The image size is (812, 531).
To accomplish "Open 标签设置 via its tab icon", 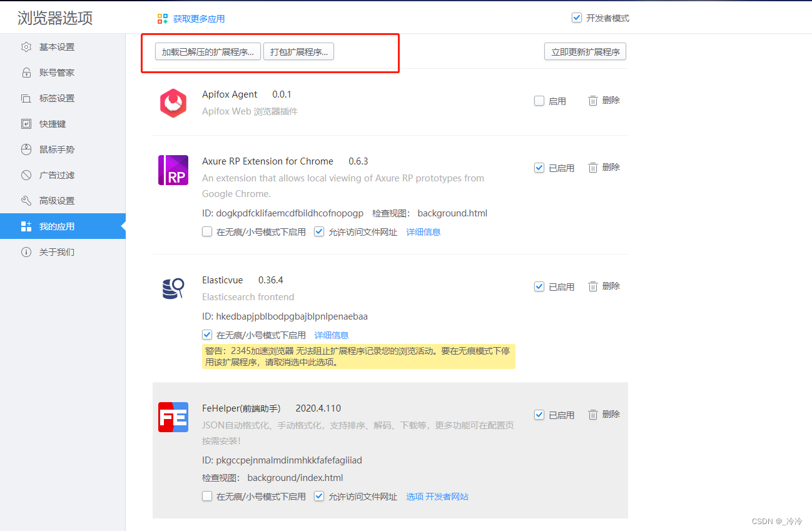I will [26, 98].
